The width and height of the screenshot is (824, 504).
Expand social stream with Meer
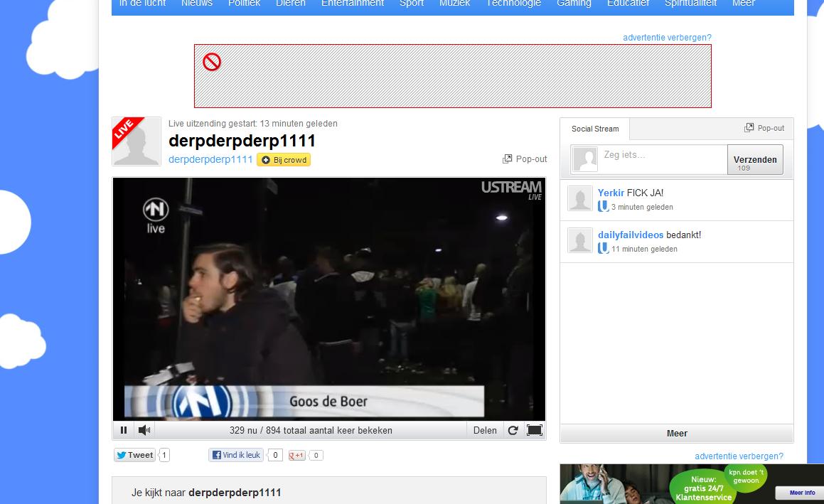coord(677,434)
